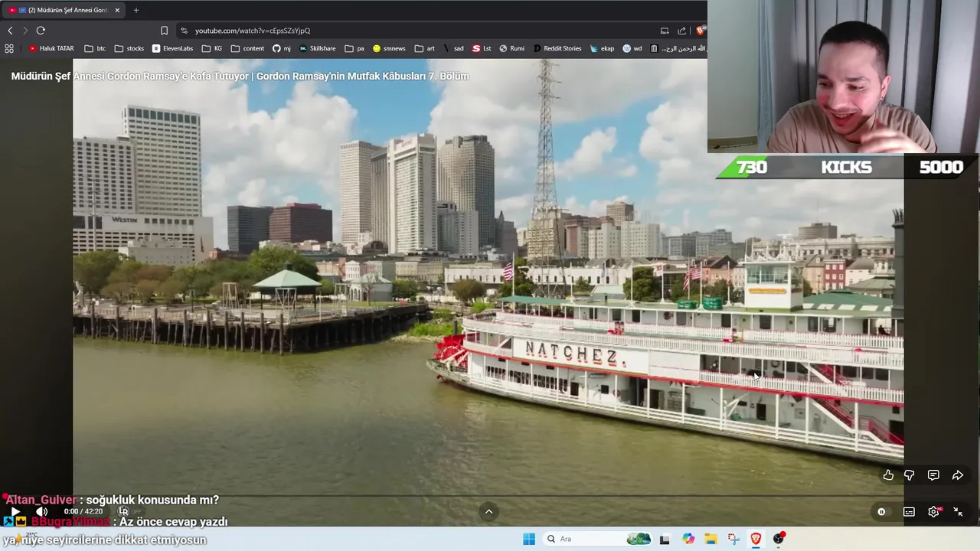Screen dimensions: 980x551
Task: Click the video title Müdürün Şef Annesi
Action: 240,77
